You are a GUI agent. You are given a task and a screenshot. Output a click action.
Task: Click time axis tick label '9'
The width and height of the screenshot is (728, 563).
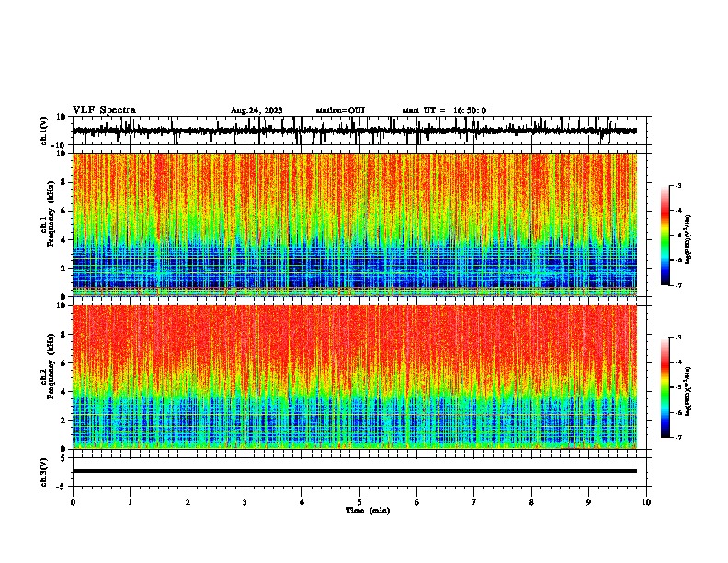[588, 502]
